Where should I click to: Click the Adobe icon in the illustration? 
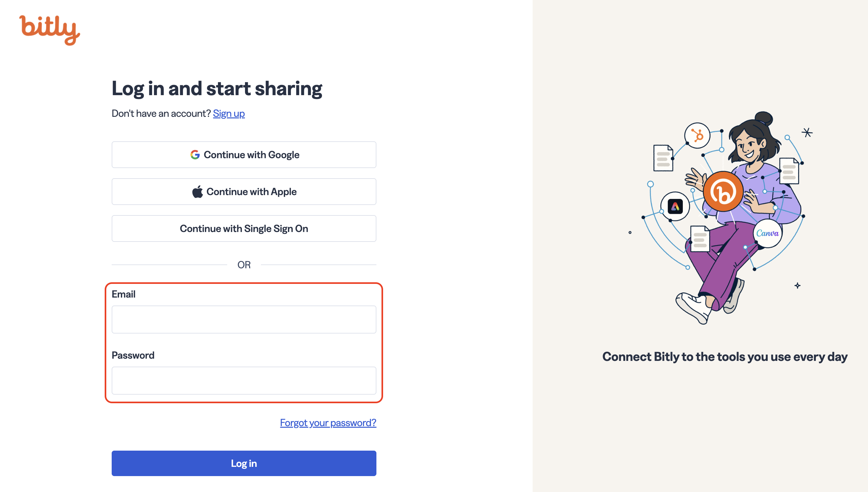pyautogui.click(x=675, y=207)
